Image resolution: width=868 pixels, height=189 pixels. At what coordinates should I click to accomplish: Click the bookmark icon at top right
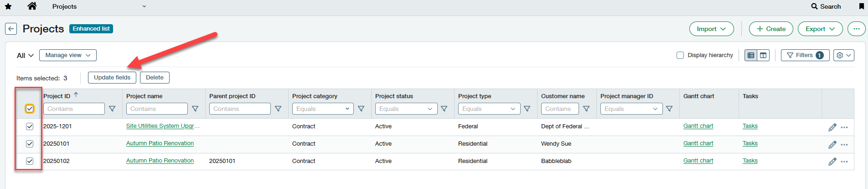pyautogui.click(x=861, y=6)
